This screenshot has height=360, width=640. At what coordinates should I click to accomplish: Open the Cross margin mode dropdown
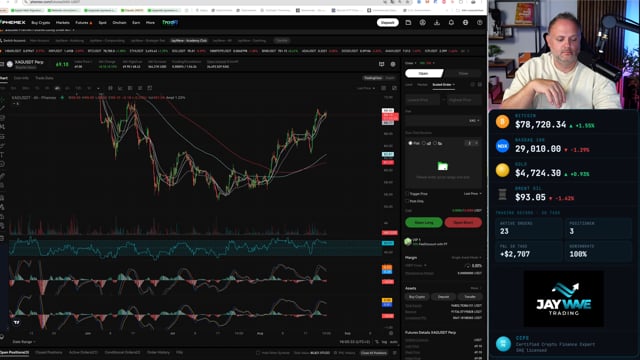[411, 63]
